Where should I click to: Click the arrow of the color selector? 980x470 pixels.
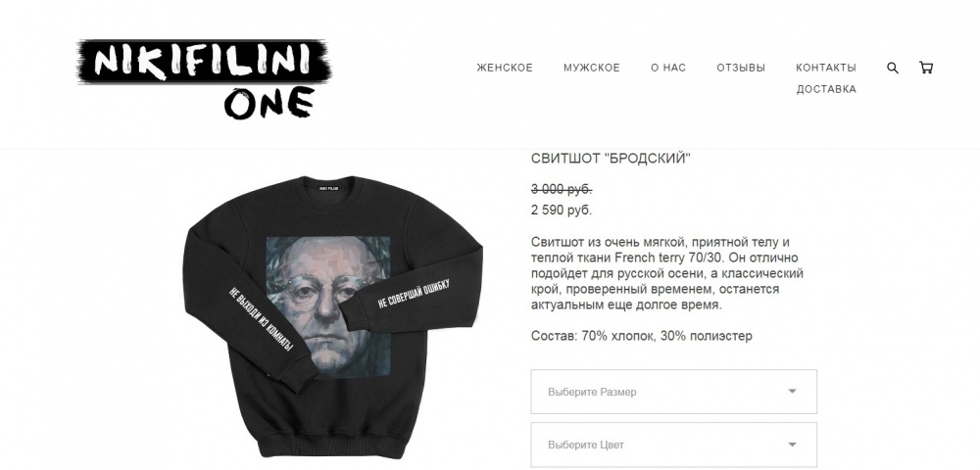(x=792, y=445)
